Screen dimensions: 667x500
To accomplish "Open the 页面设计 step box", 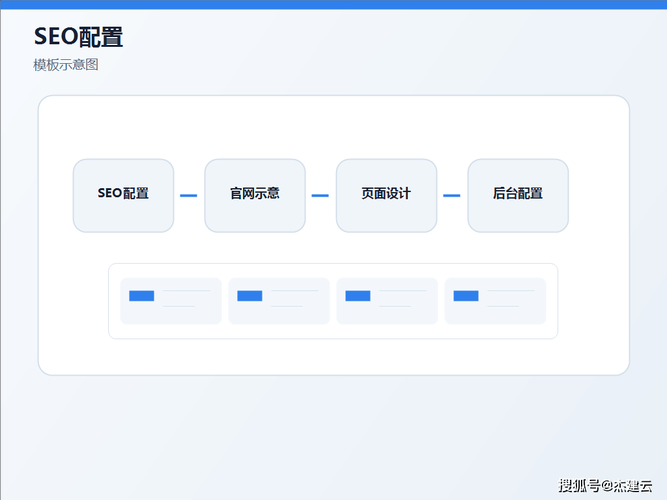I will click(x=386, y=196).
